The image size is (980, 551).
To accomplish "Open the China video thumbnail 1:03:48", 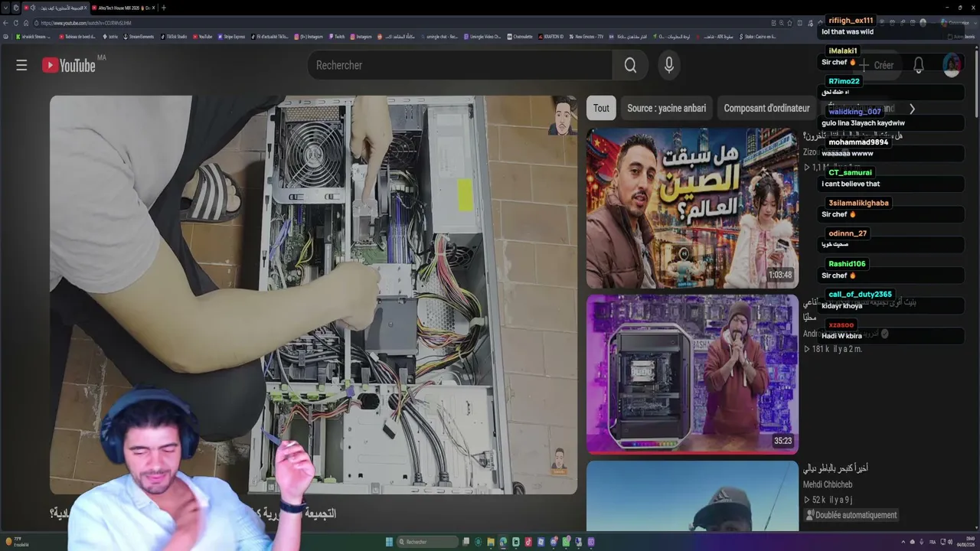I will click(692, 208).
